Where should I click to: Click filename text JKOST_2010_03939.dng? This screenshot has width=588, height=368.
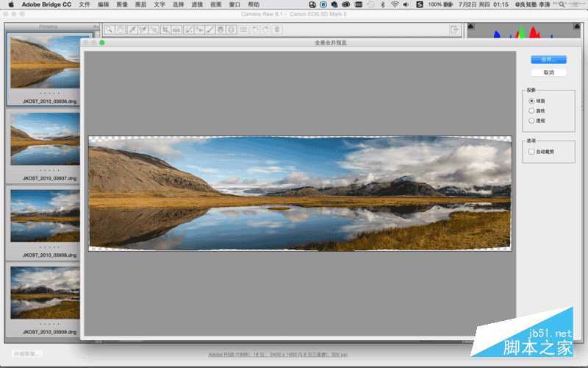(49, 332)
